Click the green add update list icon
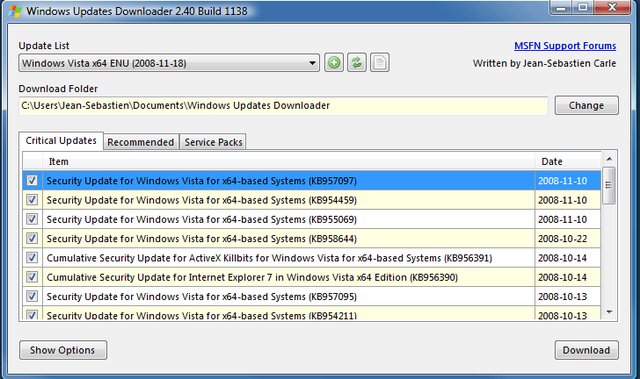This screenshot has height=379, width=640. [x=334, y=63]
